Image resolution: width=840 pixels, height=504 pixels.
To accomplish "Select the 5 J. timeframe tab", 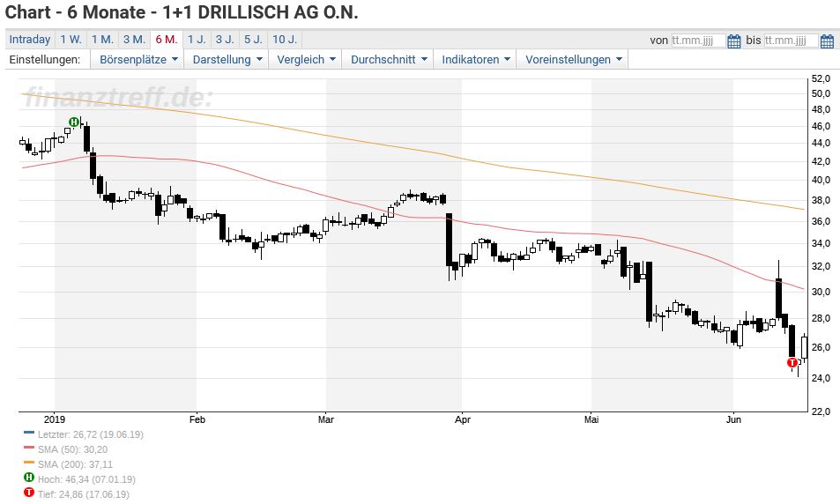I will pyautogui.click(x=253, y=40).
